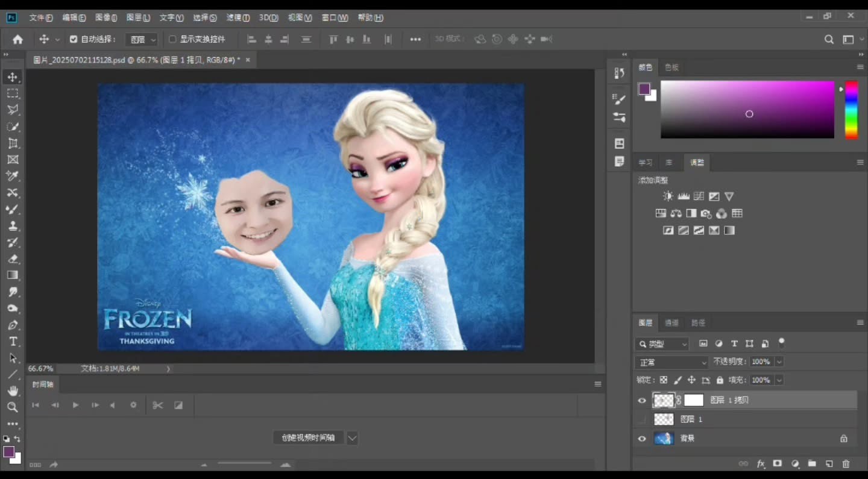Create a new layer group folder
This screenshot has height=479, width=868.
pyautogui.click(x=812, y=464)
